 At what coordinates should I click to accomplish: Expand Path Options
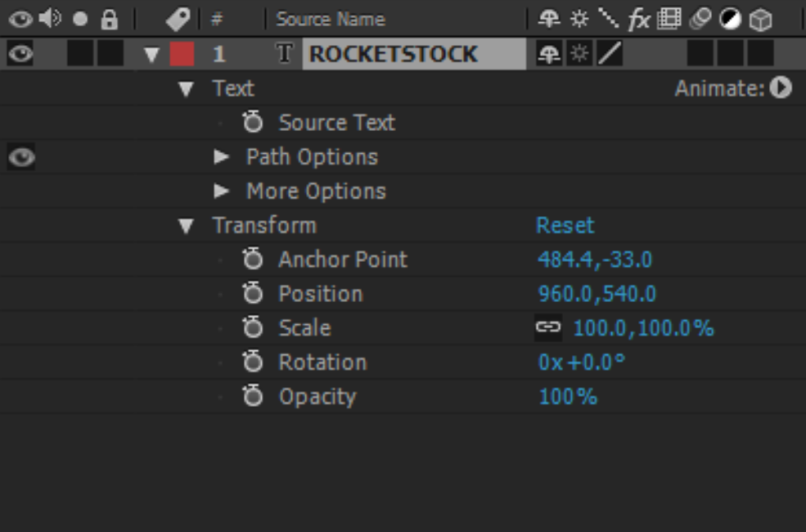[x=221, y=157]
